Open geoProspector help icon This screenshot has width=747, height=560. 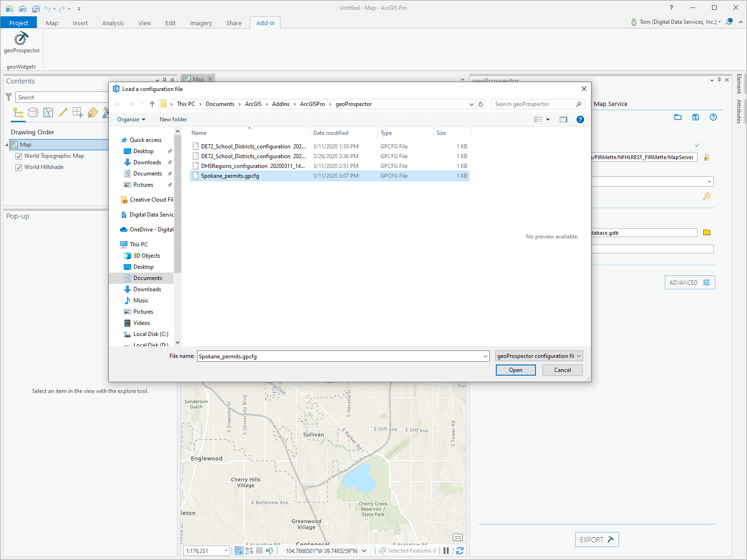713,117
